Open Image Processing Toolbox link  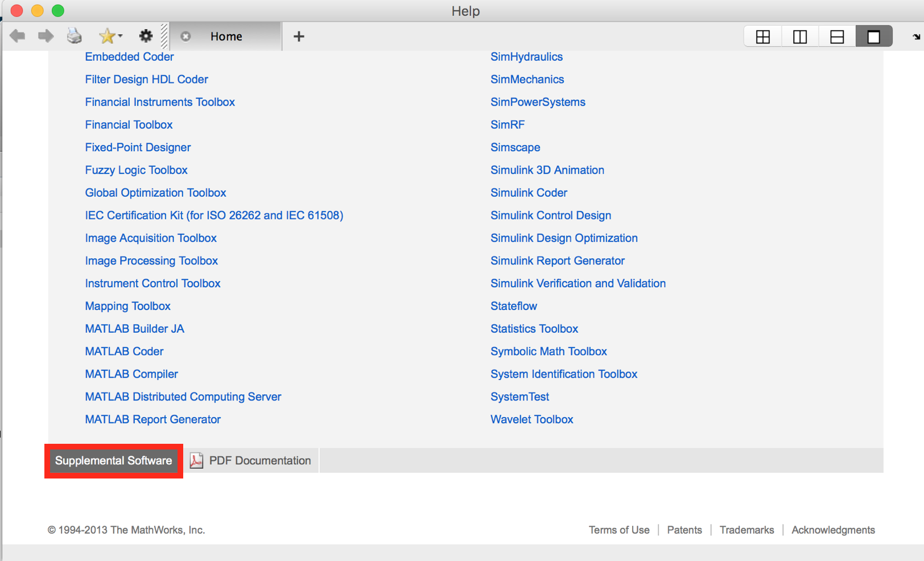click(x=151, y=261)
